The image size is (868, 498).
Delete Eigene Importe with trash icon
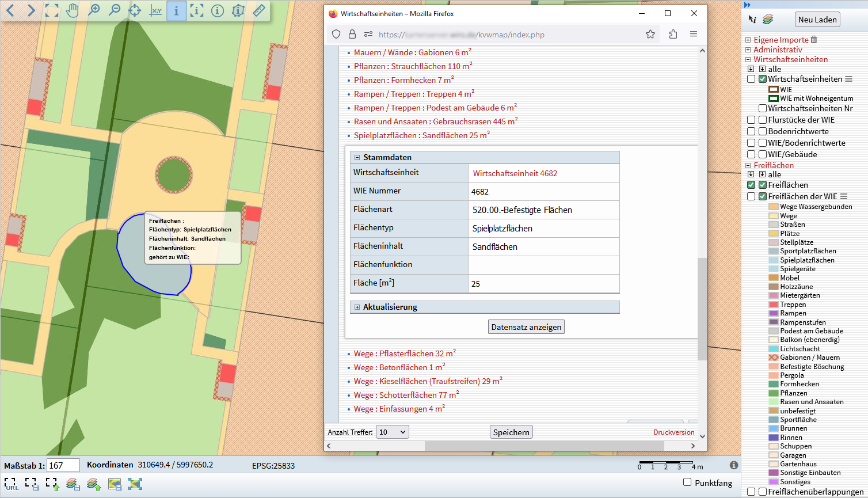coord(814,40)
